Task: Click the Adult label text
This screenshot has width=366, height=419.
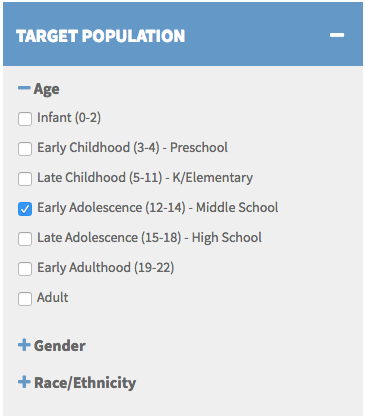Action: (x=53, y=297)
